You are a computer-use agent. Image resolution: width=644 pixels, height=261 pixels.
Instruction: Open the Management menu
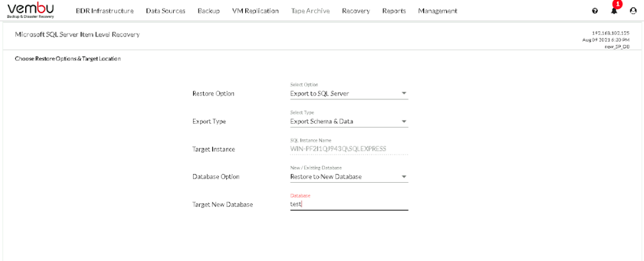click(438, 11)
